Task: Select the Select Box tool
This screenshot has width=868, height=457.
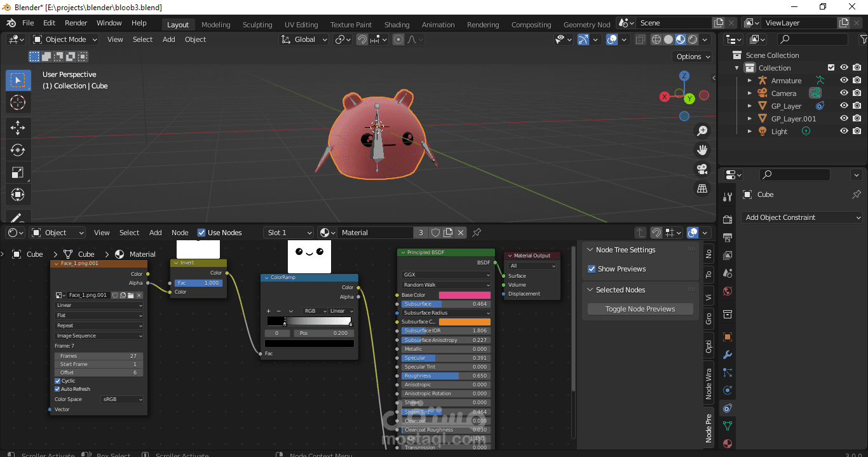Action: (x=18, y=80)
